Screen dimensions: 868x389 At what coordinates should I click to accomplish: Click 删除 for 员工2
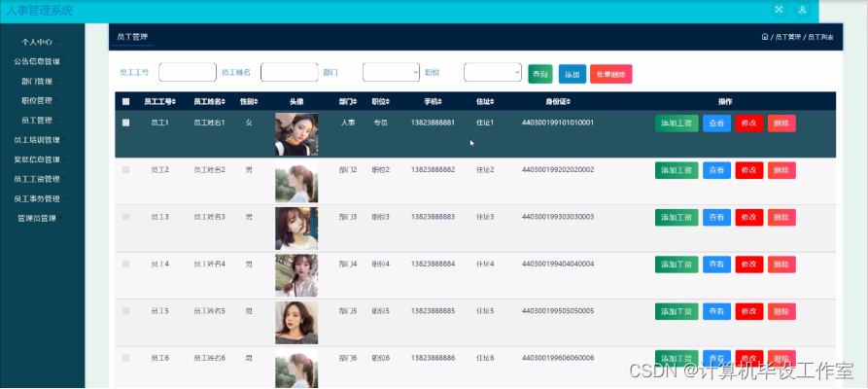[781, 170]
